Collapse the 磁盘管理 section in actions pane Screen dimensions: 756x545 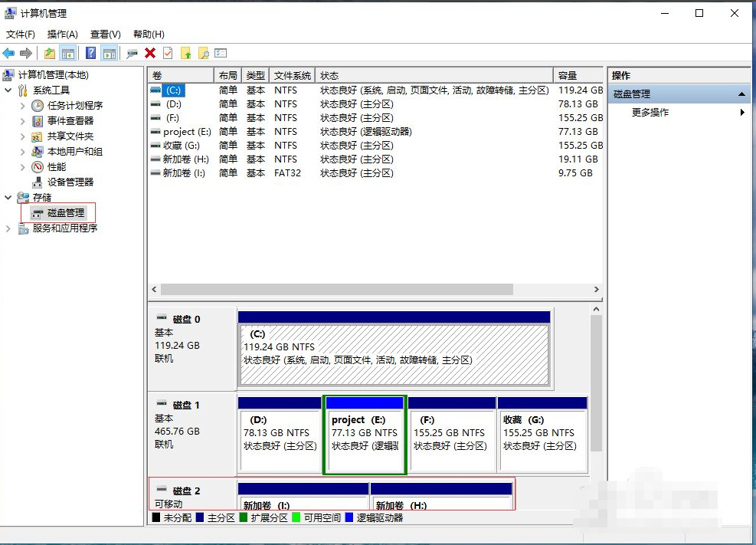[x=741, y=94]
